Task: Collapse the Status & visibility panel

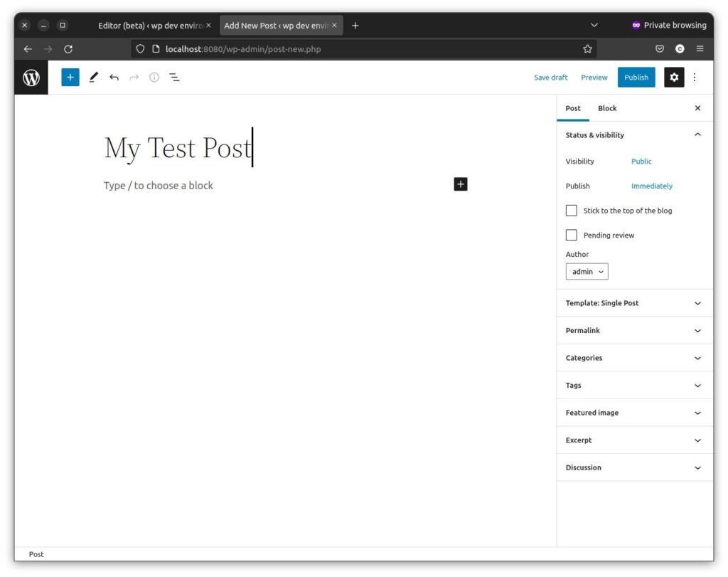Action: [634, 135]
